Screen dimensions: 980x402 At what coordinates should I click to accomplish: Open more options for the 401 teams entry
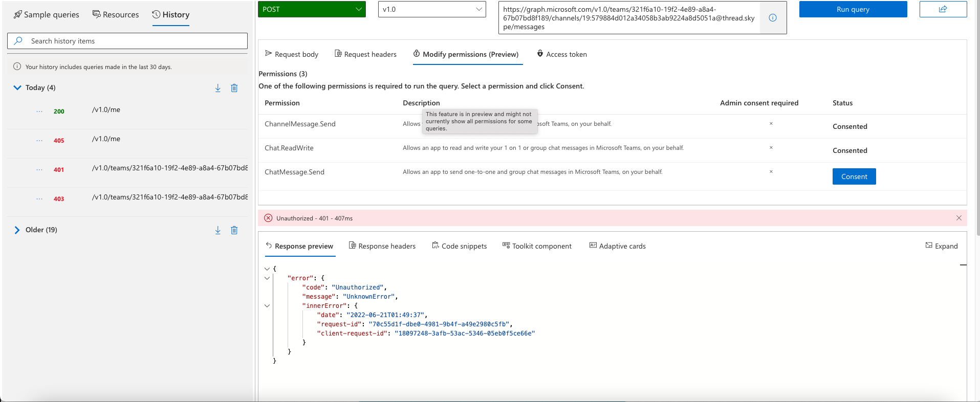39,169
